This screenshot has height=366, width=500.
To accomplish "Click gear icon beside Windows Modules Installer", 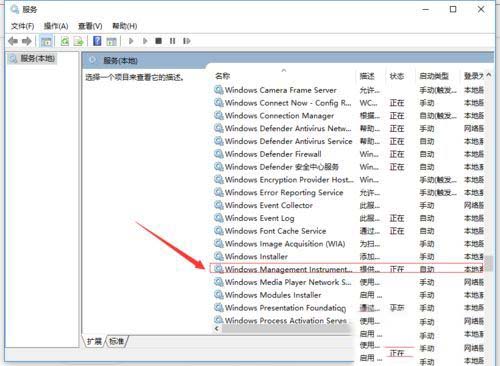I will click(219, 295).
